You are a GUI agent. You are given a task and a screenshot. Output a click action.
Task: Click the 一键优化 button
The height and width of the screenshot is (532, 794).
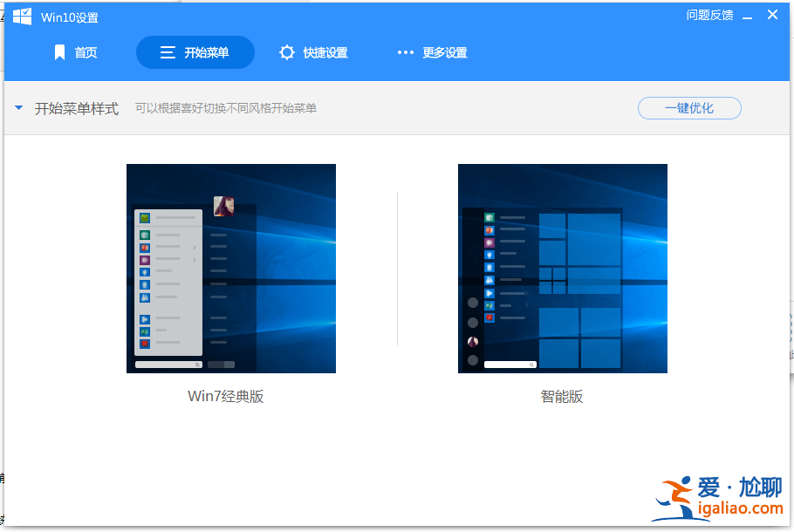point(689,108)
